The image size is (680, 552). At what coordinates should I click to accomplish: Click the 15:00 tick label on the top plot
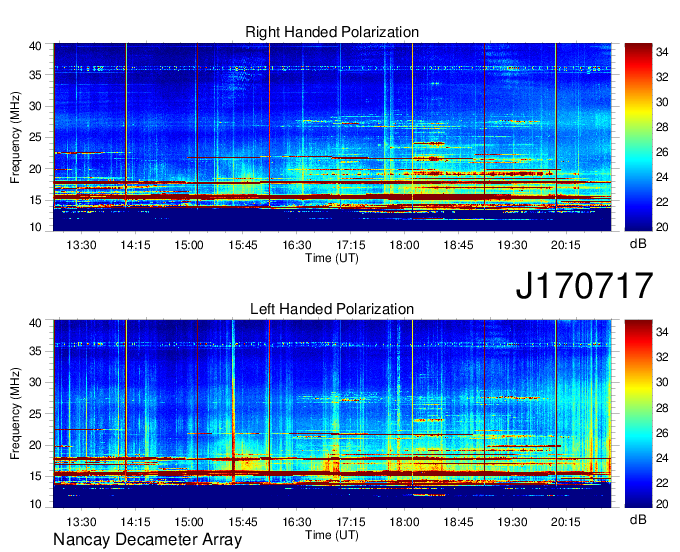pos(189,245)
